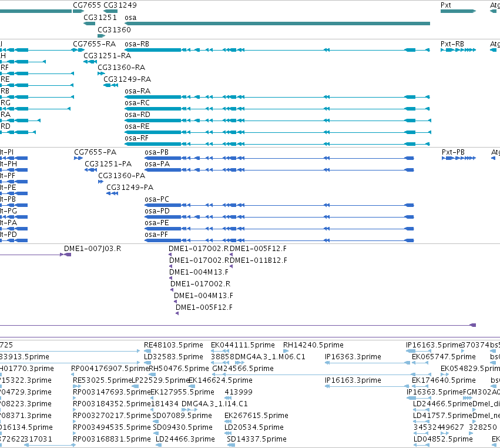Select the SD14337.5prime EST label

pyautogui.click(x=257, y=439)
